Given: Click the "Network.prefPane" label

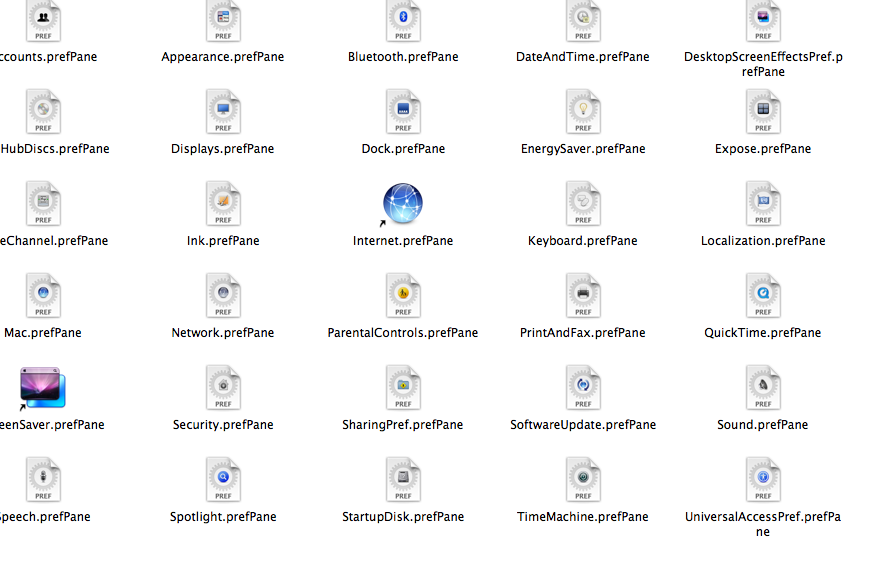Looking at the screenshot, I should [x=223, y=333].
